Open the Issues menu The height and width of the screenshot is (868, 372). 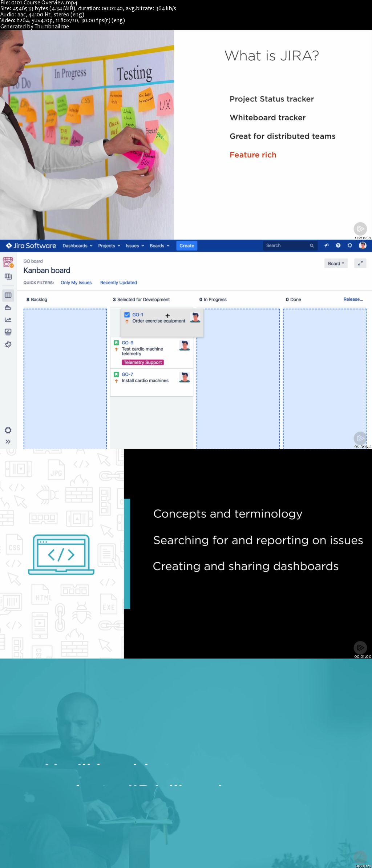pos(135,246)
